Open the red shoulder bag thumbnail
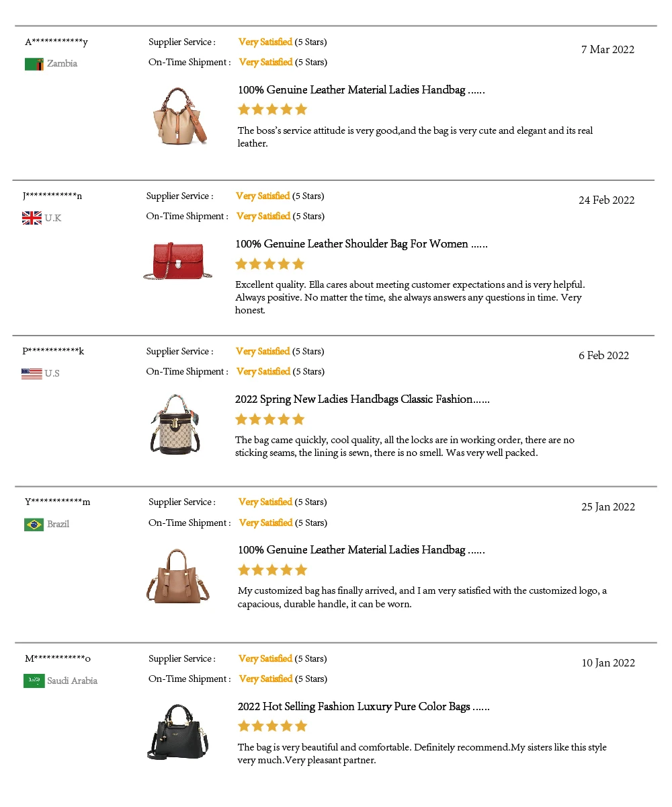672x807 pixels. [177, 261]
